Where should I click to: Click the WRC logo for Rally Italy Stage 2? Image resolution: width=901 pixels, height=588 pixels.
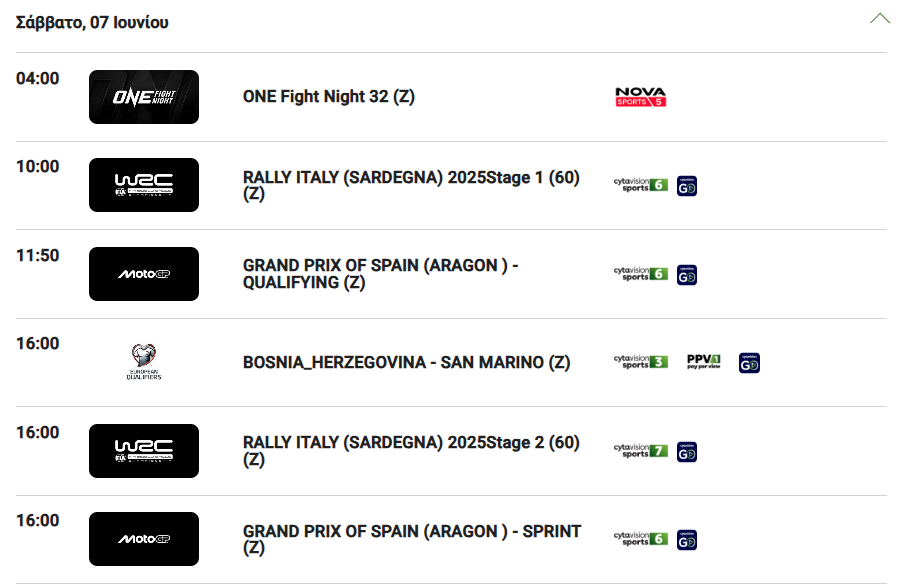point(144,451)
